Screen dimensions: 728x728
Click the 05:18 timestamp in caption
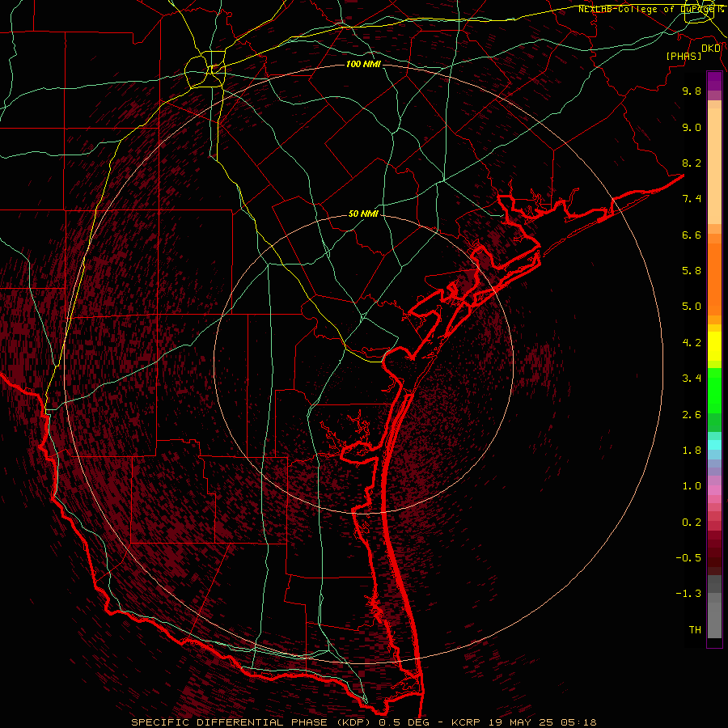click(x=580, y=722)
